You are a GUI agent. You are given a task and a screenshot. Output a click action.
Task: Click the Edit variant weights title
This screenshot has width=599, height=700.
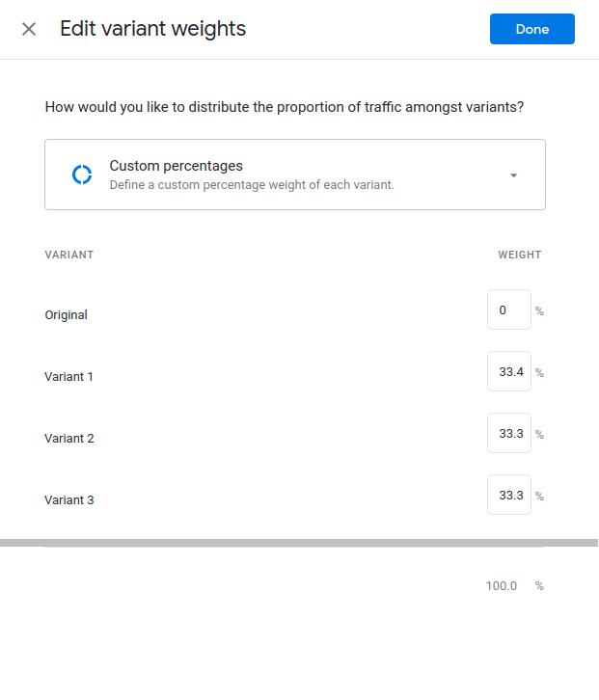(152, 29)
